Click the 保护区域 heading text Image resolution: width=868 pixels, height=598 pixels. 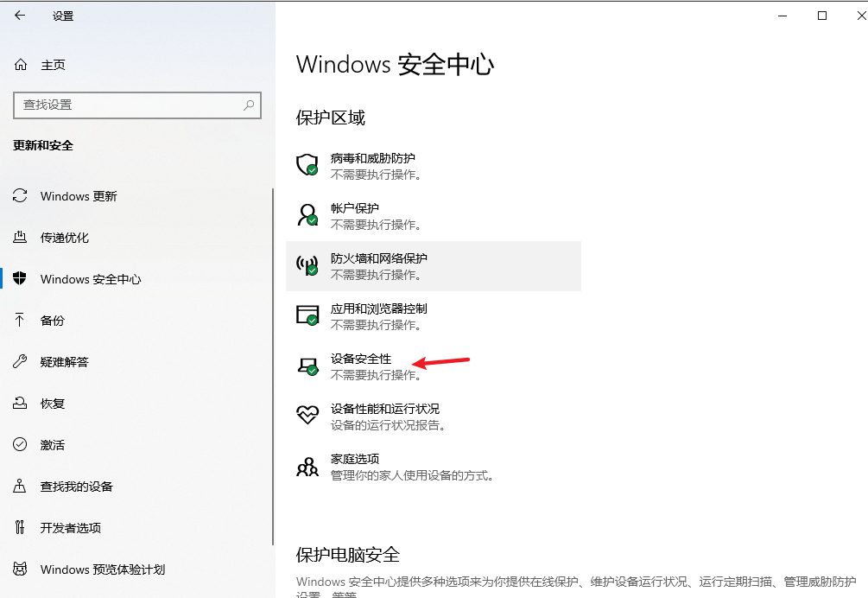tap(331, 118)
